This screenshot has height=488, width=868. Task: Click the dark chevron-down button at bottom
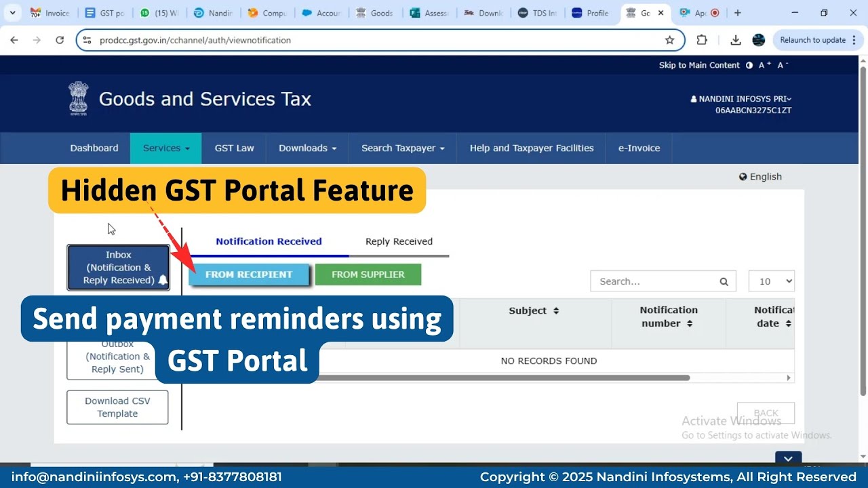point(788,458)
